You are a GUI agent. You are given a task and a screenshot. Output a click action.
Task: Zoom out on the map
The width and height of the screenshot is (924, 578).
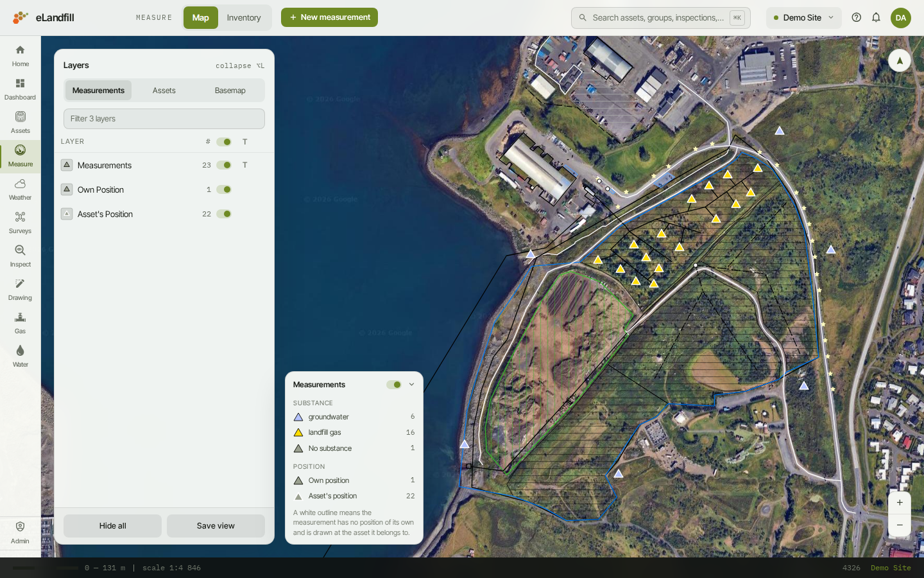pos(900,525)
